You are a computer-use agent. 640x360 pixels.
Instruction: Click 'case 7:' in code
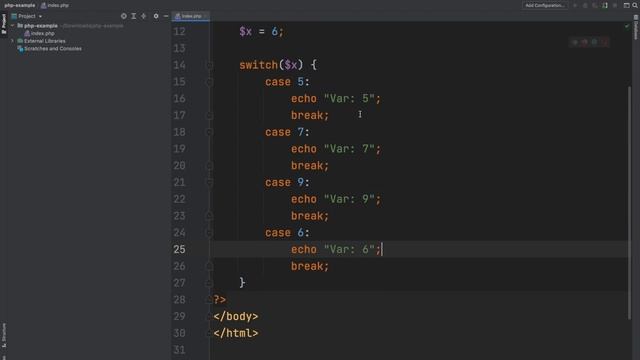(287, 132)
